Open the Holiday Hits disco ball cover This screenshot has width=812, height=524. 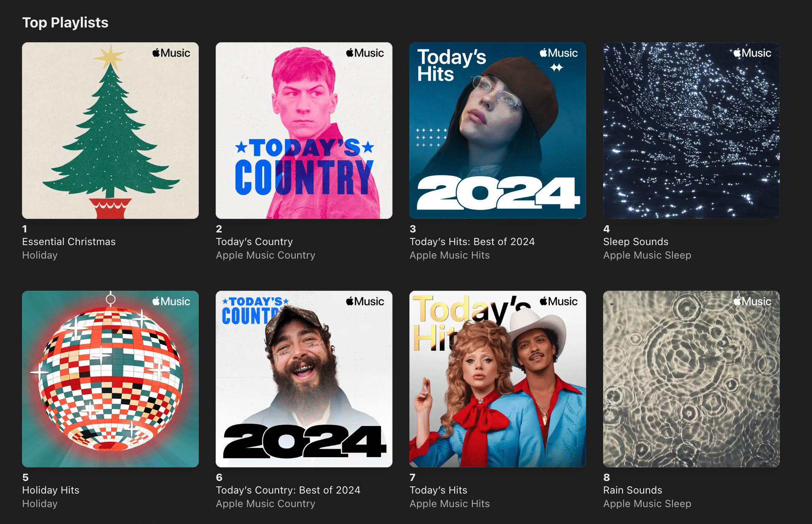(x=110, y=379)
